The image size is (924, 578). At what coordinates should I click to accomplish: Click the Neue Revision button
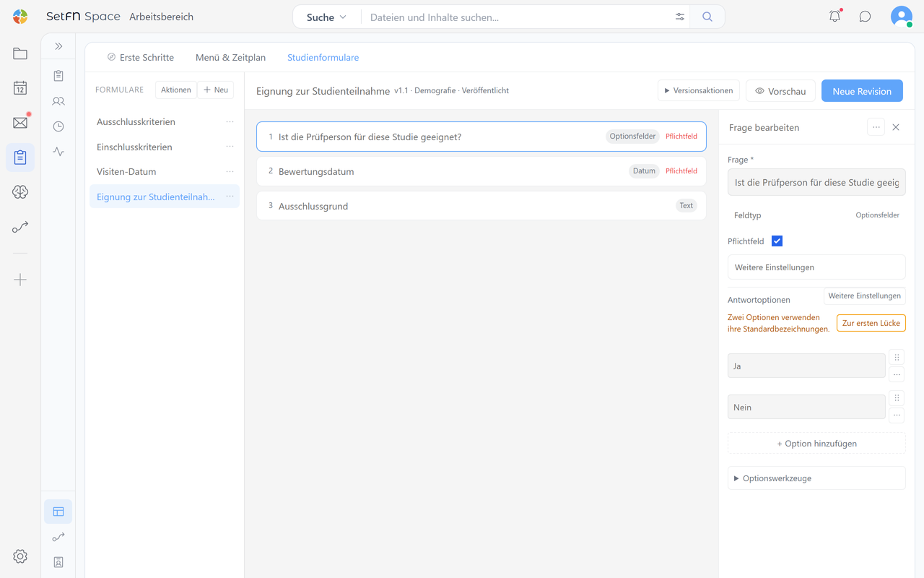coord(862,91)
